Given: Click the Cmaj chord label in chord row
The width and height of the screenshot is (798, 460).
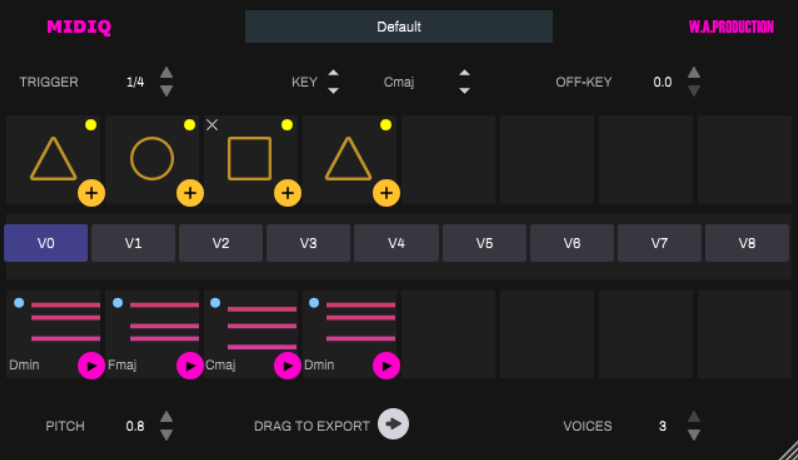Looking at the screenshot, I should click(220, 365).
